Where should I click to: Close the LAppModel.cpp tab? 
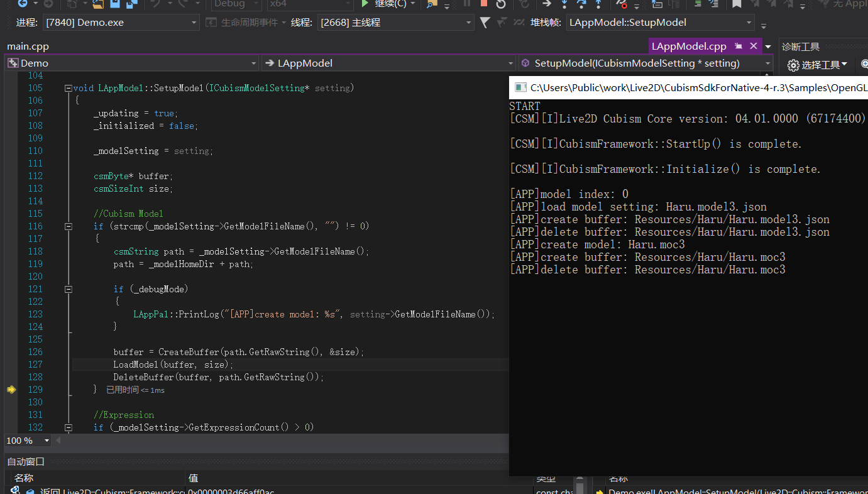point(753,47)
